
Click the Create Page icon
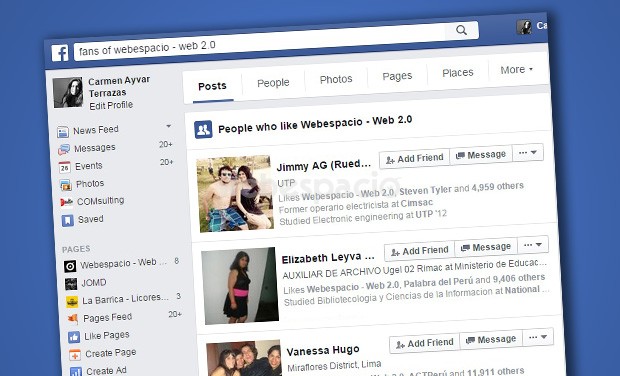(x=75, y=355)
